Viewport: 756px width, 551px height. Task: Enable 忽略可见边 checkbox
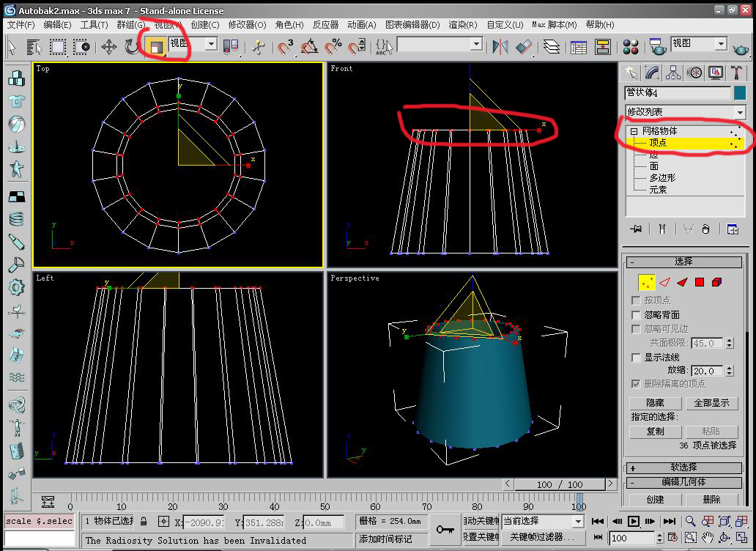[x=636, y=329]
